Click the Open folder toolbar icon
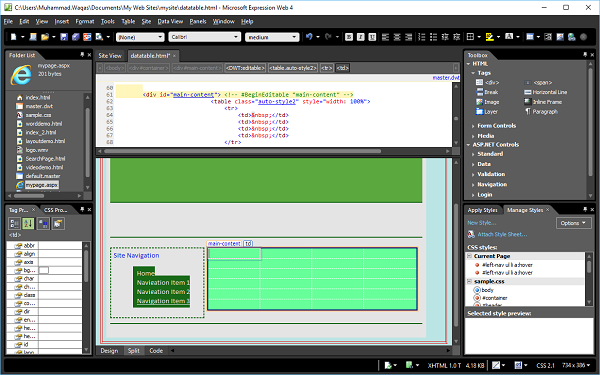 (x=45, y=37)
